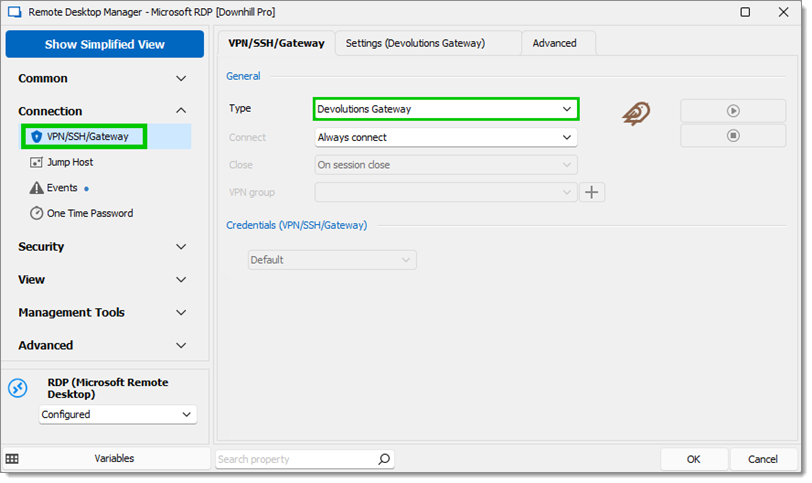Click the Show Simplified View button
Screen dimensions: 812x483
[x=105, y=44]
